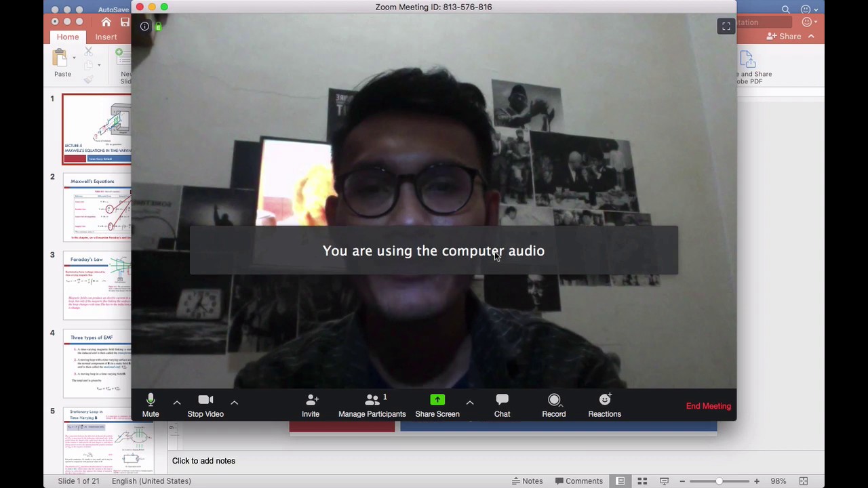Start recording the meeting

(x=554, y=406)
